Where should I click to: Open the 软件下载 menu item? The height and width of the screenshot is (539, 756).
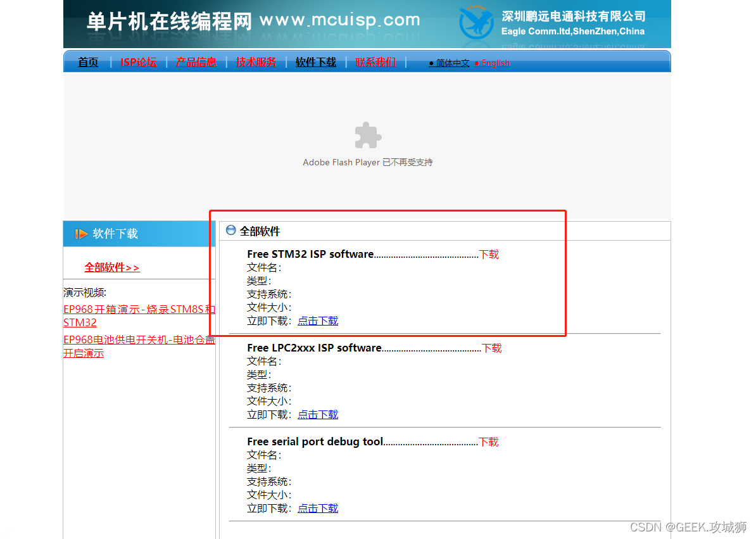pyautogui.click(x=316, y=62)
